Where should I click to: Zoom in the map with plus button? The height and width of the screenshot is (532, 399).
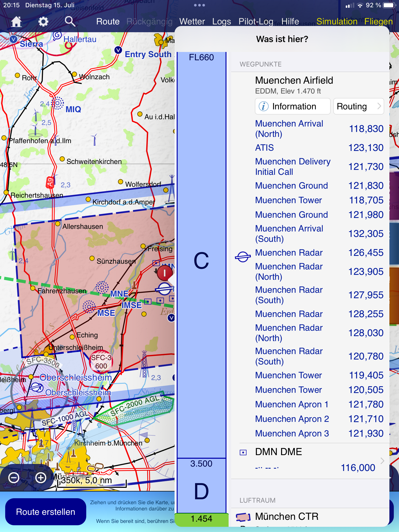pos(41,478)
